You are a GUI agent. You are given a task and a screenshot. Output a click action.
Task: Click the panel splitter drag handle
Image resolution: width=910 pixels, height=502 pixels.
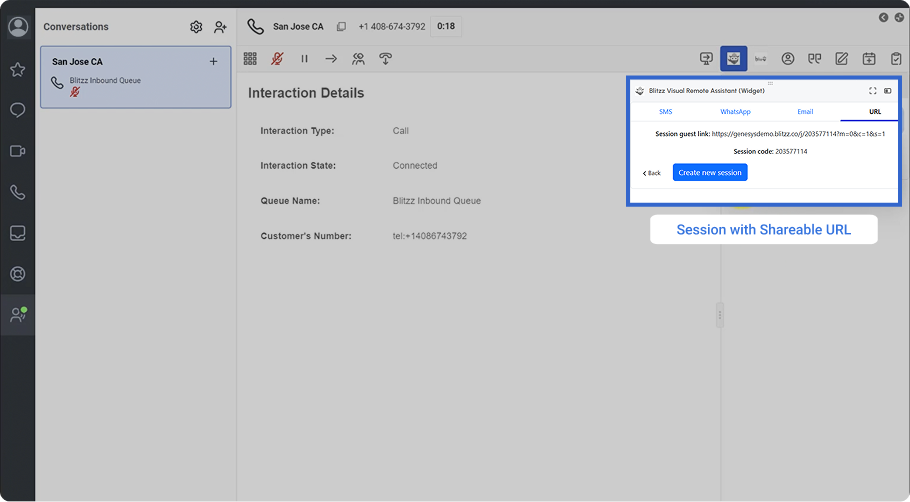pos(720,315)
